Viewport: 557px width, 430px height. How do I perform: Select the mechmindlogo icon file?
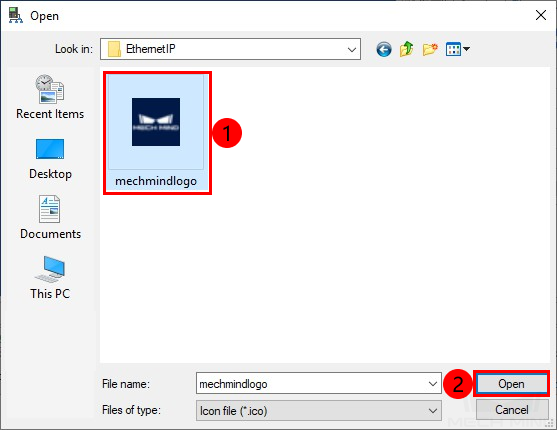[156, 122]
